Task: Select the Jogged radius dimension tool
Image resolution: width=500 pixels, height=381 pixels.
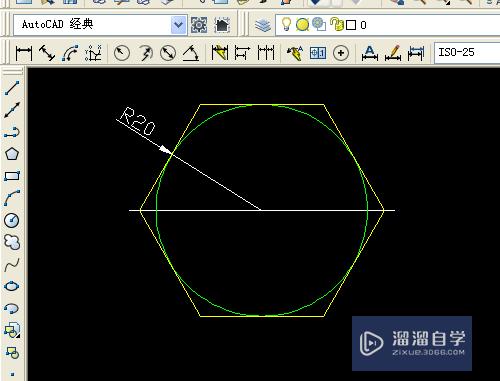Action: click(x=145, y=53)
